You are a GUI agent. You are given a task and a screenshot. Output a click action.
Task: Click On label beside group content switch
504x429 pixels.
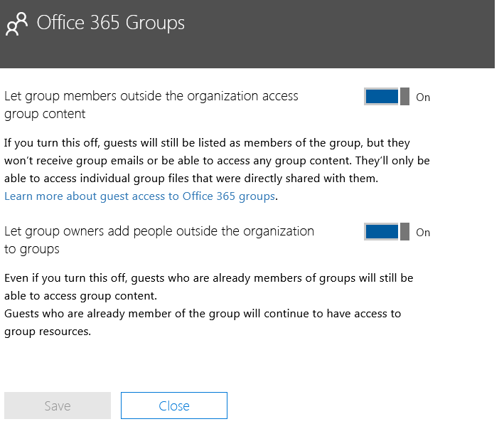click(423, 97)
